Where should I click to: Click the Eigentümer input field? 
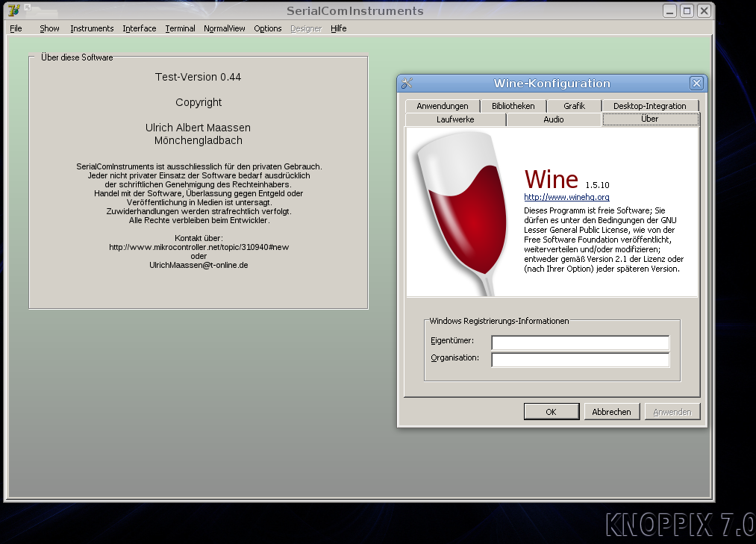point(581,343)
